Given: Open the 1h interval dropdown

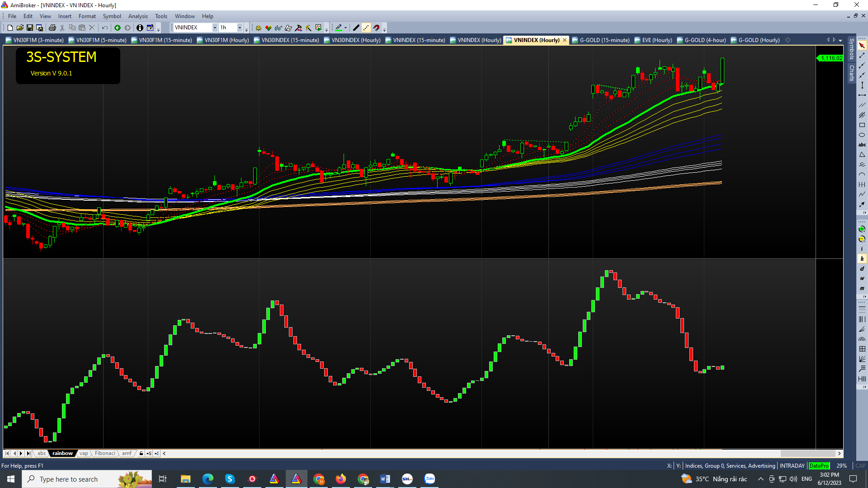Looking at the screenshot, I should 240,28.
